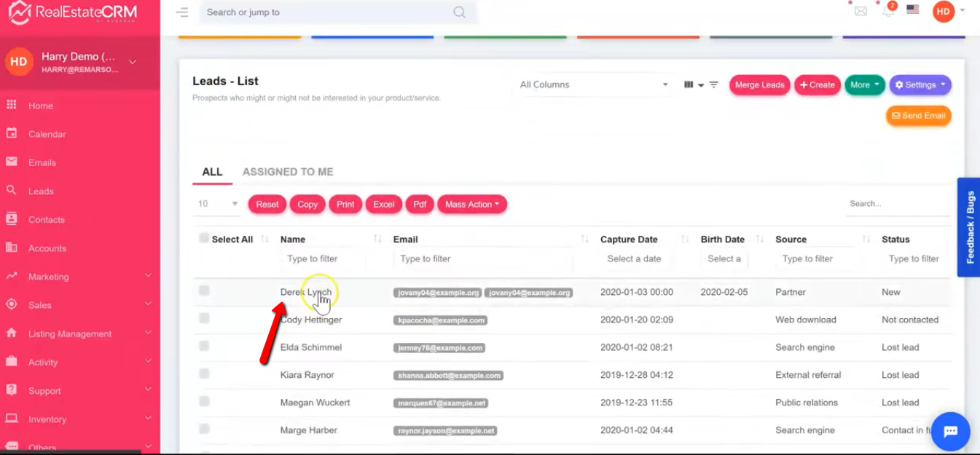Screen dimensions: 980x455
Task: Click the US flag language icon
Action: [x=912, y=9]
